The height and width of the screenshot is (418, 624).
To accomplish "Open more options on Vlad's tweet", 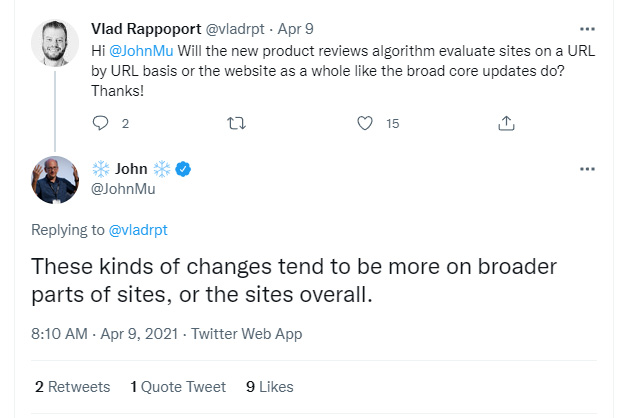I will coord(587,28).
